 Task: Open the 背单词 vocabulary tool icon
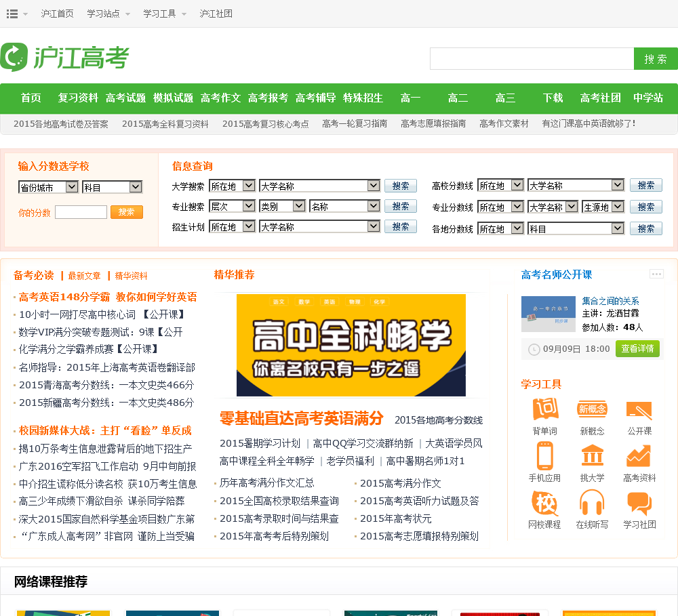(x=545, y=409)
